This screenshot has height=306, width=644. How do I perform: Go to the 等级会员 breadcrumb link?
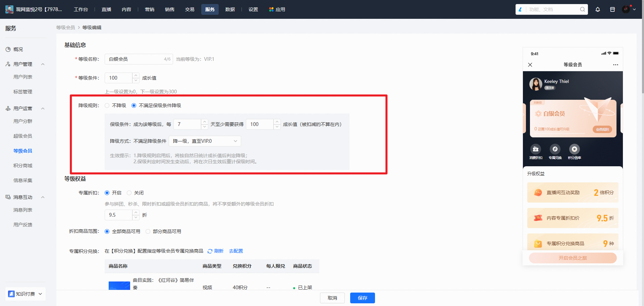[x=66, y=28]
